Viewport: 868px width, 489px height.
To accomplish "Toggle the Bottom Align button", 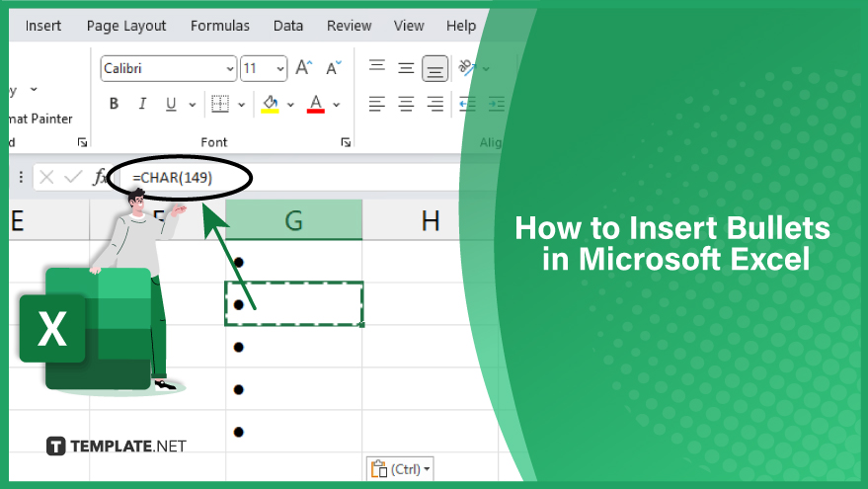I will click(x=435, y=69).
